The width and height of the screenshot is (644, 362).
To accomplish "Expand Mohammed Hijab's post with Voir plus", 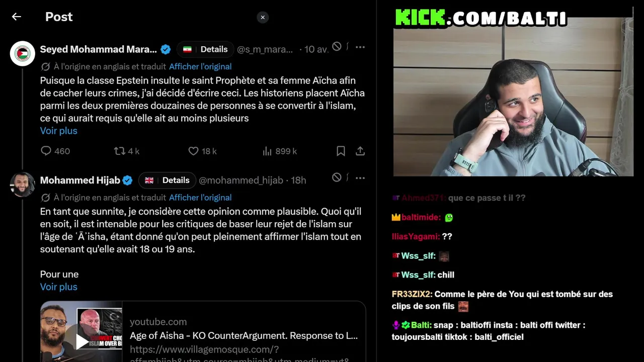I will pos(59,287).
